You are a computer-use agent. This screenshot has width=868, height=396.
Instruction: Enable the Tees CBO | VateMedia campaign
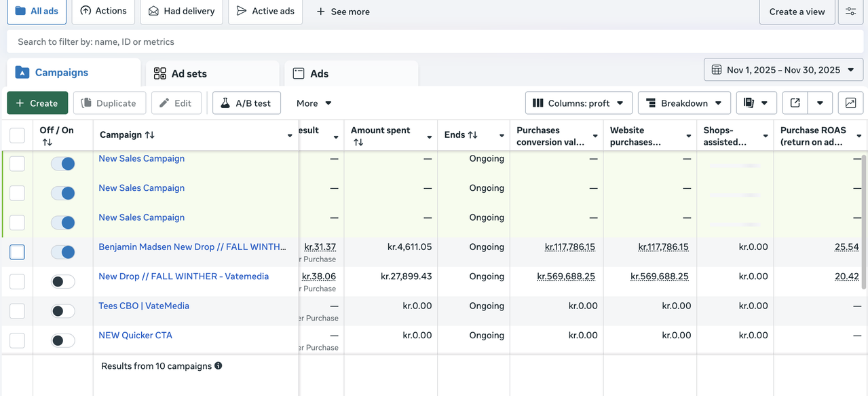point(63,311)
